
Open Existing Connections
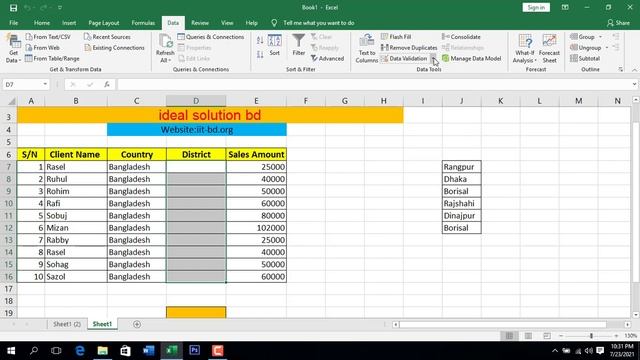click(114, 48)
